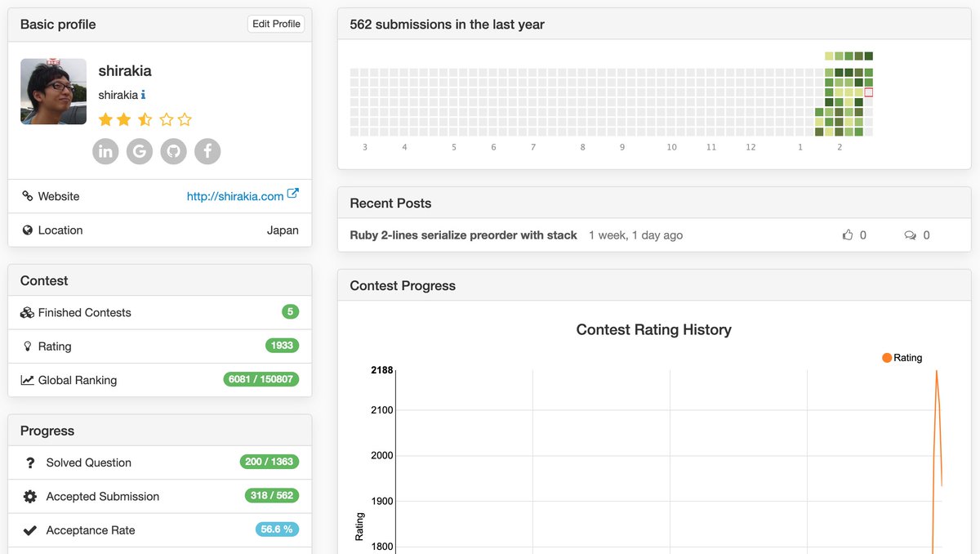Click the globe icon beside Location
Image resolution: width=980 pixels, height=554 pixels.
[x=28, y=230]
